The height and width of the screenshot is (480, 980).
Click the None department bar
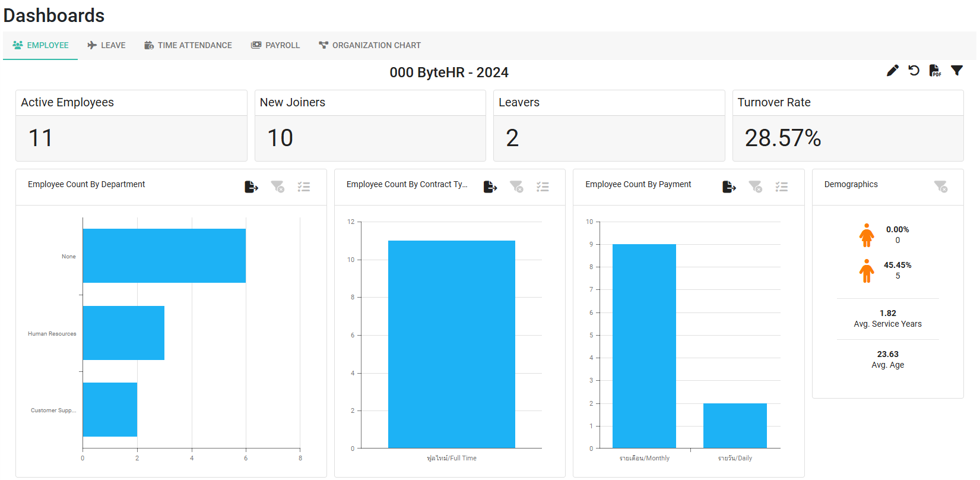click(164, 255)
